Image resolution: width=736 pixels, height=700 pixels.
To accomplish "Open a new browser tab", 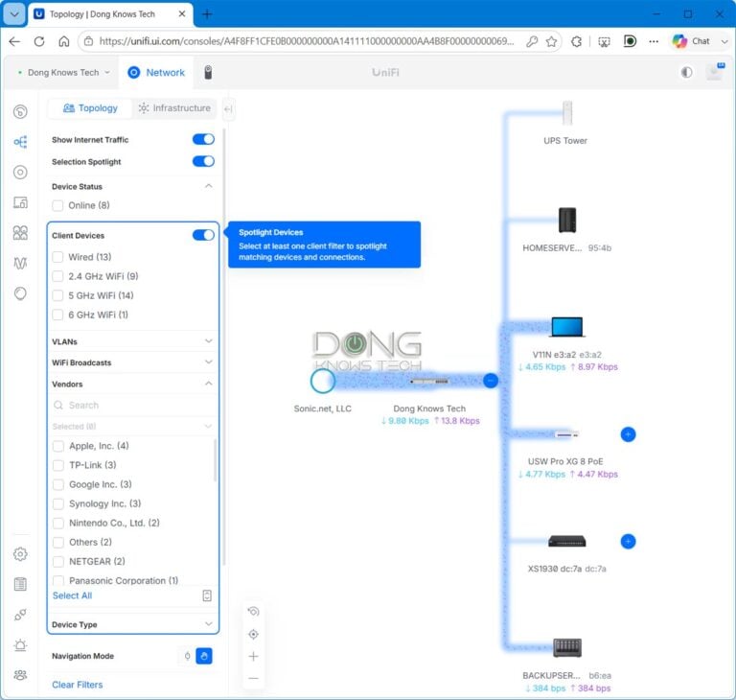I will click(207, 14).
